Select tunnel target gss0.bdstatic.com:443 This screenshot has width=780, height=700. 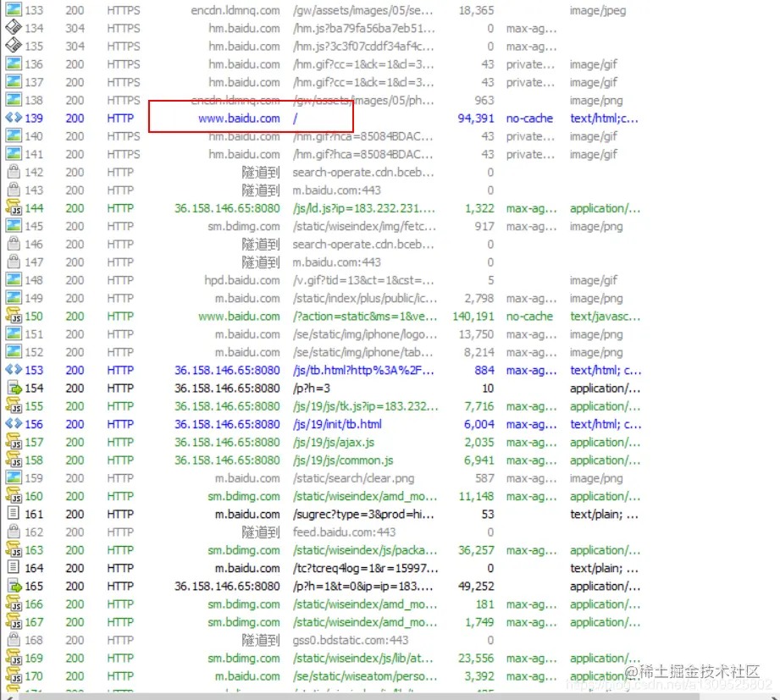(351, 641)
